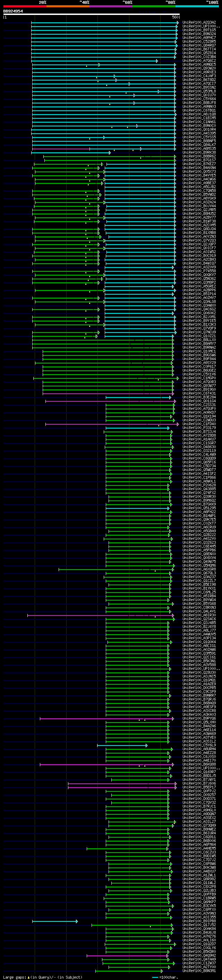The width and height of the screenshot is (222, 980).
Task: Click the label UniRef100_Q51295
Action: [199, 508]
